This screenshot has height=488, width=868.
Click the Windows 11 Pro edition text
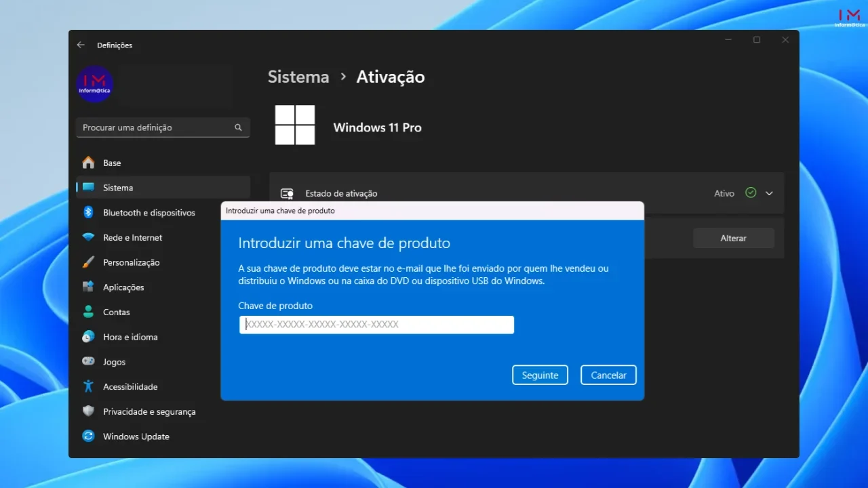pos(378,127)
